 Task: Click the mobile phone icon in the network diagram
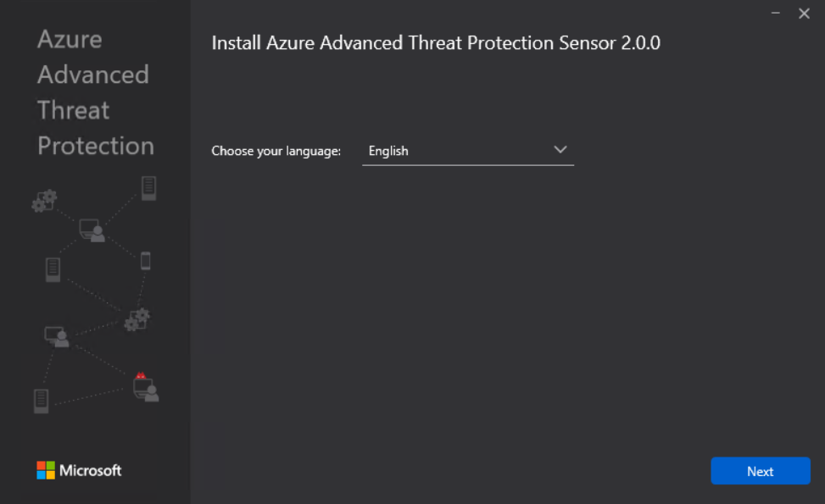point(146,261)
